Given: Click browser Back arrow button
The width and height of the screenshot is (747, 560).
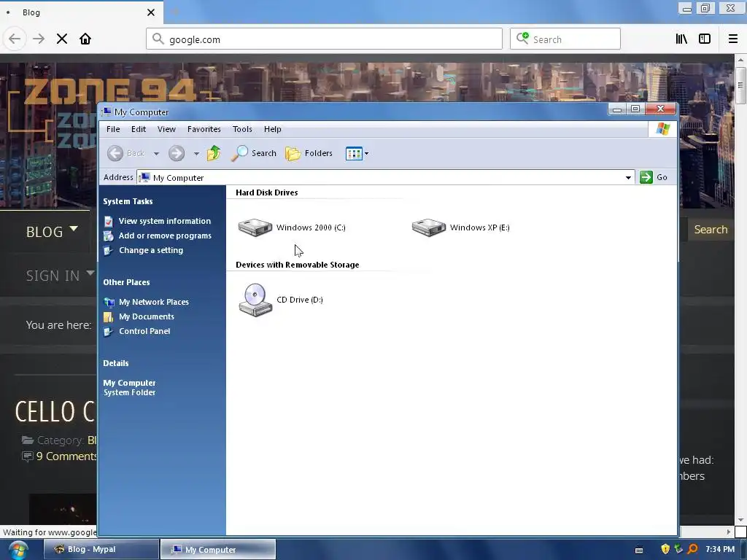Looking at the screenshot, I should (x=15, y=39).
